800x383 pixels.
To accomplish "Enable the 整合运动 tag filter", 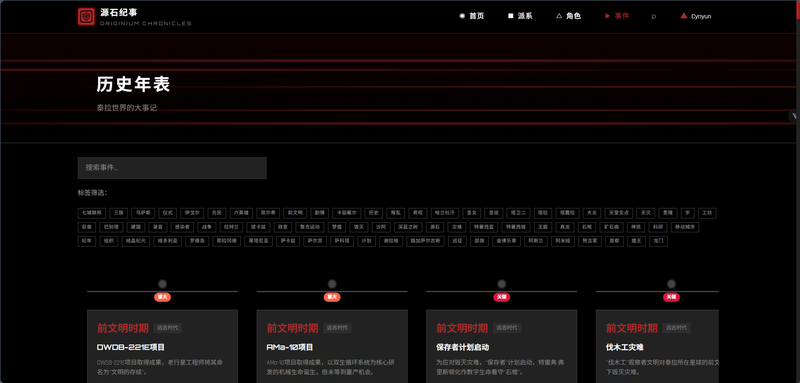I will tap(310, 227).
